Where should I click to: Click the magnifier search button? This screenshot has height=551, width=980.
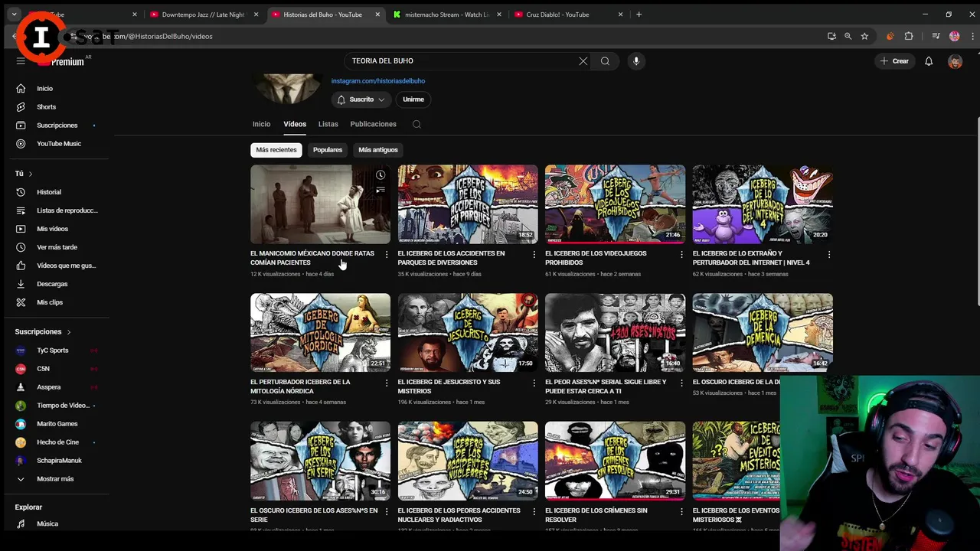(x=605, y=61)
